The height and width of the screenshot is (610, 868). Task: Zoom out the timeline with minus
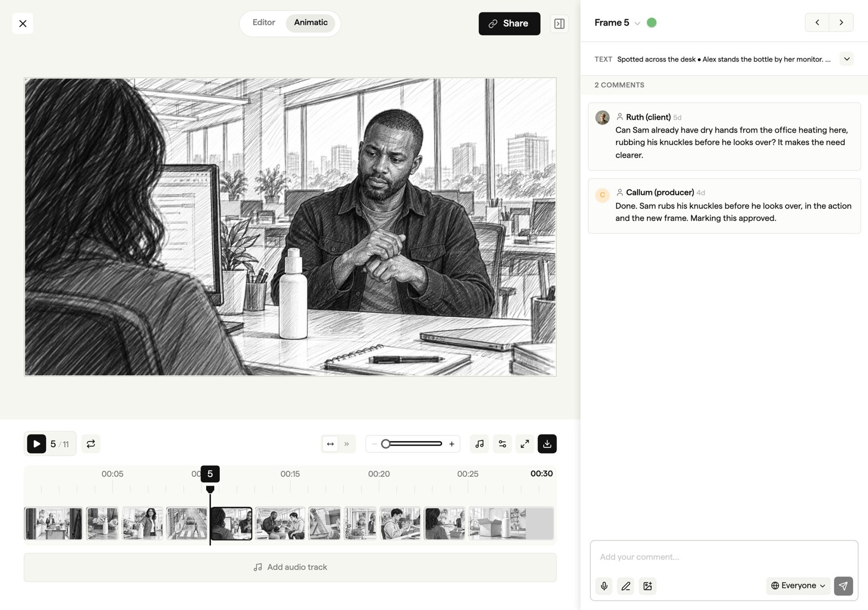click(374, 444)
